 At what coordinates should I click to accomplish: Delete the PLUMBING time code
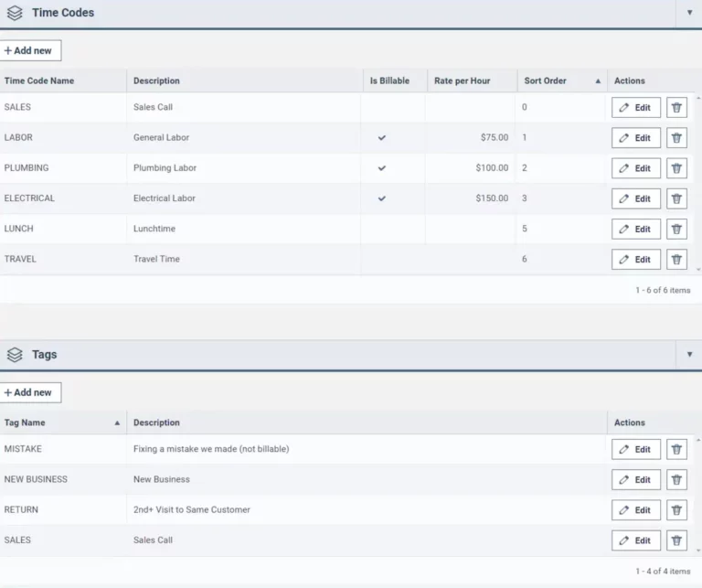click(676, 168)
